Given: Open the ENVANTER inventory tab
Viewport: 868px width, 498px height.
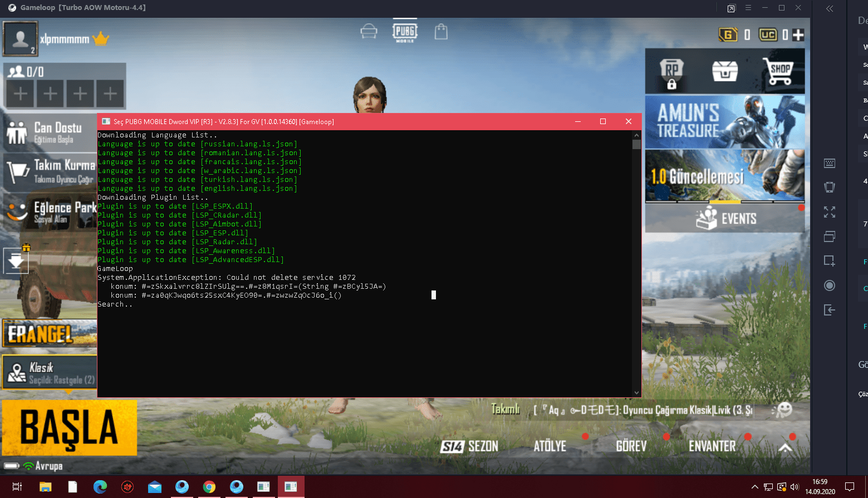Looking at the screenshot, I should click(x=712, y=446).
